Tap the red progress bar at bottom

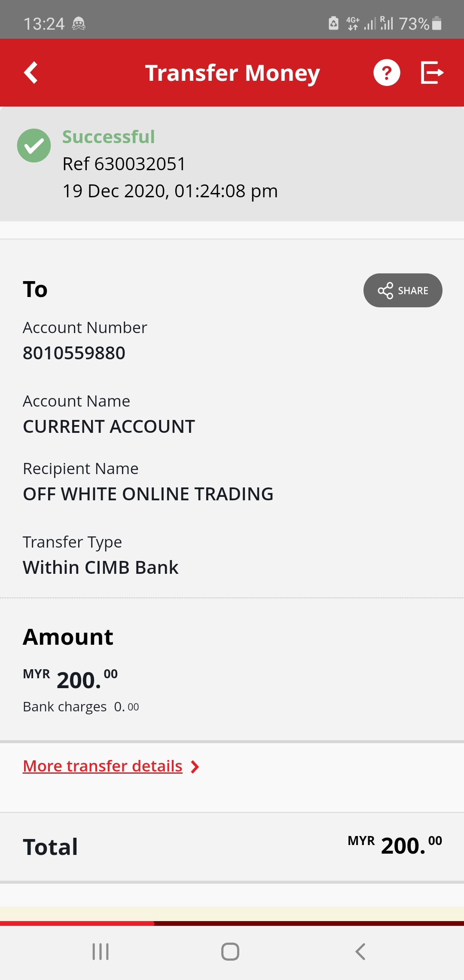pos(77,923)
